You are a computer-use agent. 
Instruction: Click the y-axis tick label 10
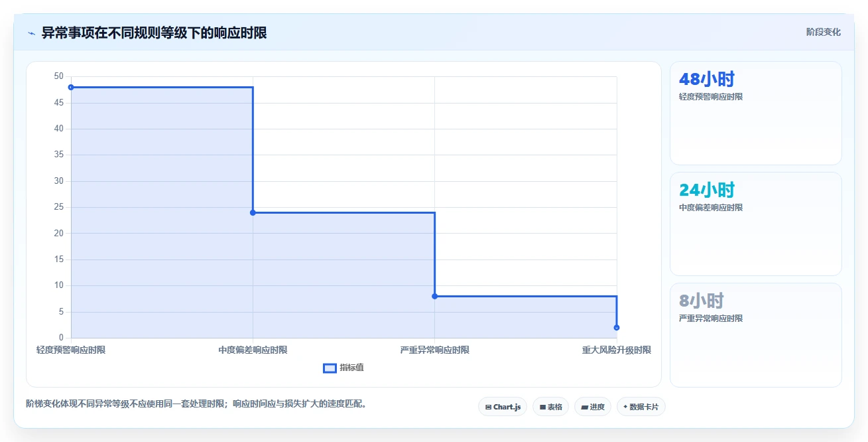[59, 285]
